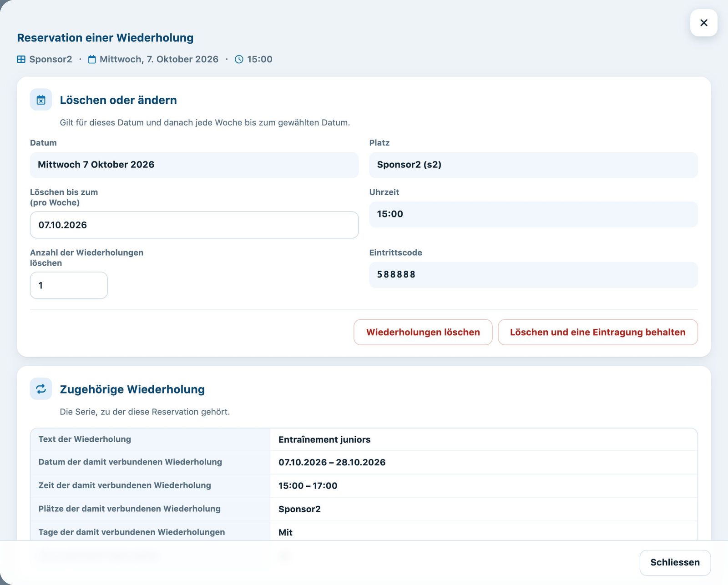The image size is (728, 585).
Task: Close the dialog with the X icon
Action: coord(703,23)
